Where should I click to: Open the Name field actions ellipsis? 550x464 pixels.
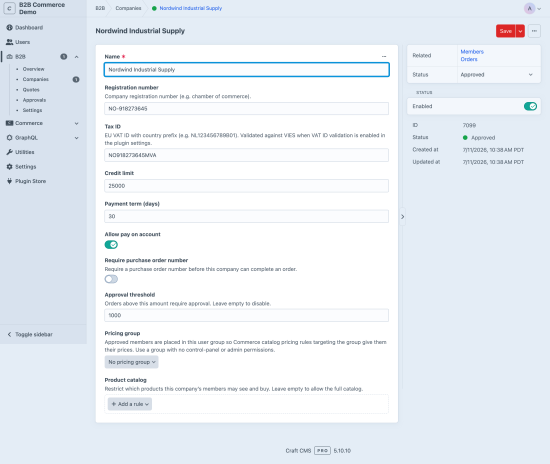tap(384, 56)
